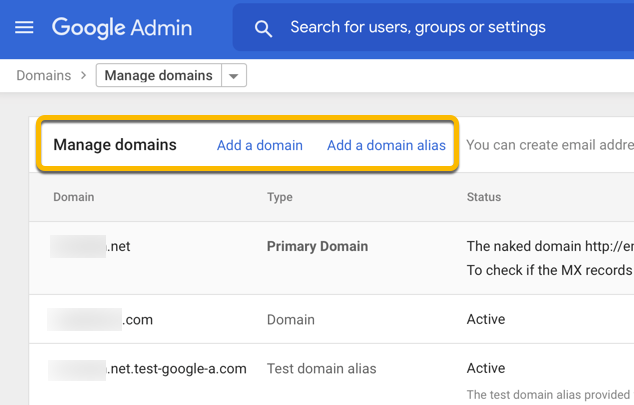This screenshot has width=634, height=405.
Task: Select the .com domain entry
Action: pyautogui.click(x=101, y=320)
